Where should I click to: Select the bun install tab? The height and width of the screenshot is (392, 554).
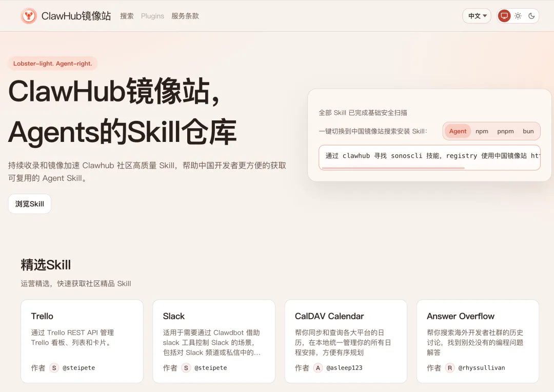pyautogui.click(x=528, y=131)
